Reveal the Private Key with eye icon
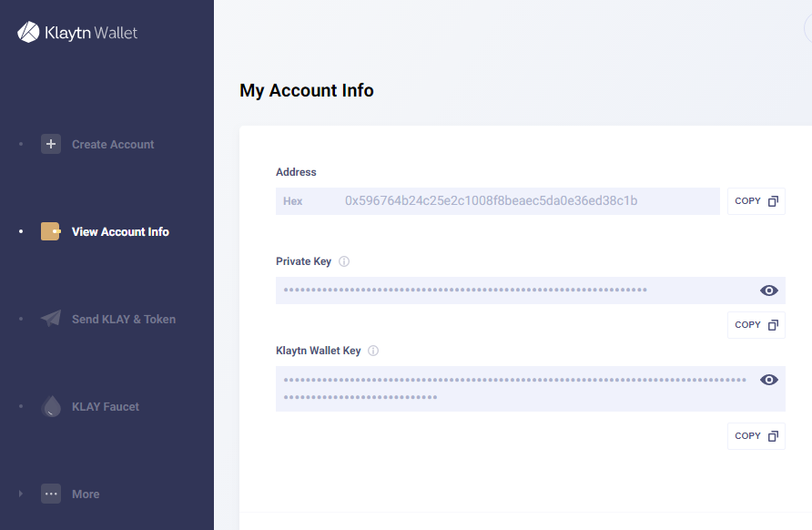 [x=768, y=290]
